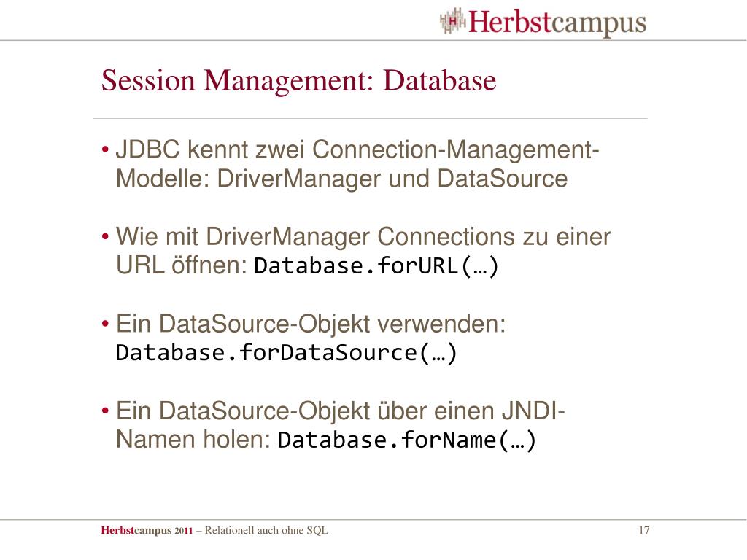
Task: Click the bullet dot before Wie mit DriverManager
Action: click(x=105, y=237)
